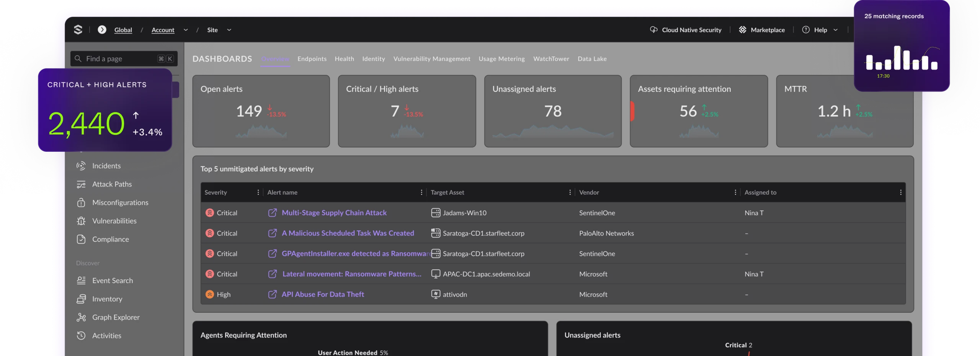Open the Assets requiring attention card

click(x=699, y=111)
